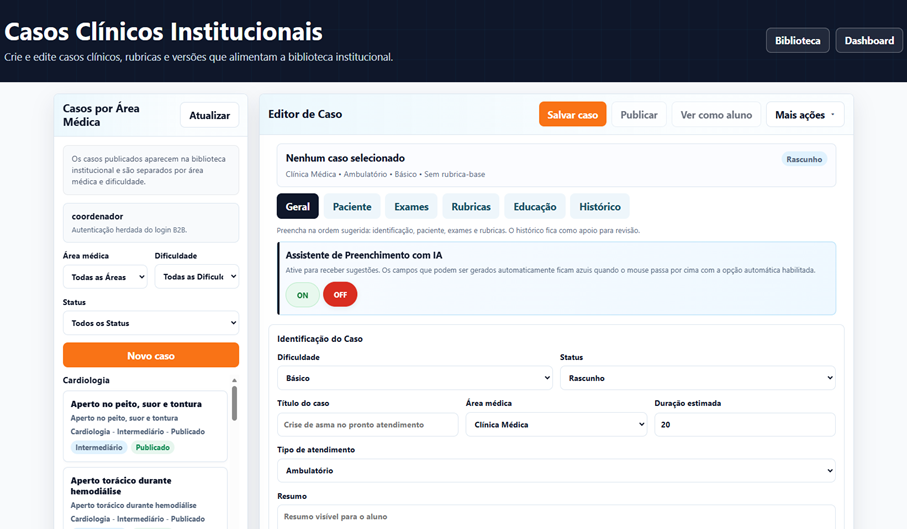Open the sidebar Dificuldade filter dropdown
Viewport: 907px width, 529px height.
click(x=197, y=277)
